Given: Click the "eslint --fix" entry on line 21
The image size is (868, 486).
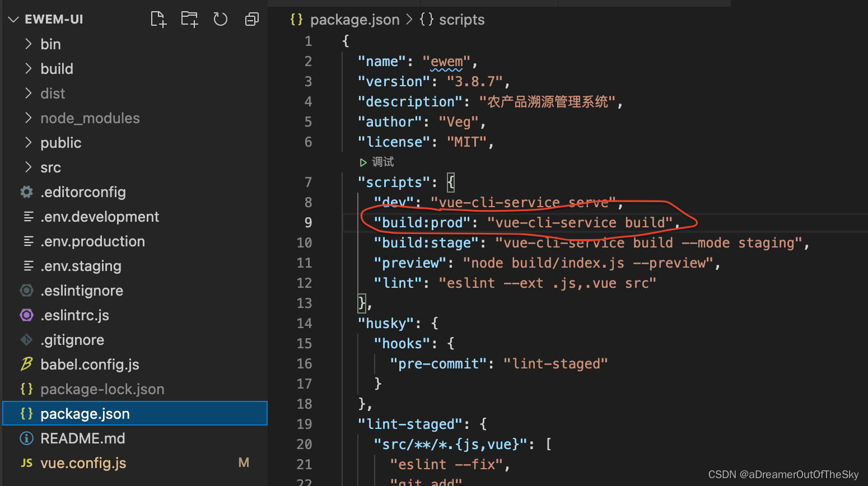Looking at the screenshot, I should 446,464.
